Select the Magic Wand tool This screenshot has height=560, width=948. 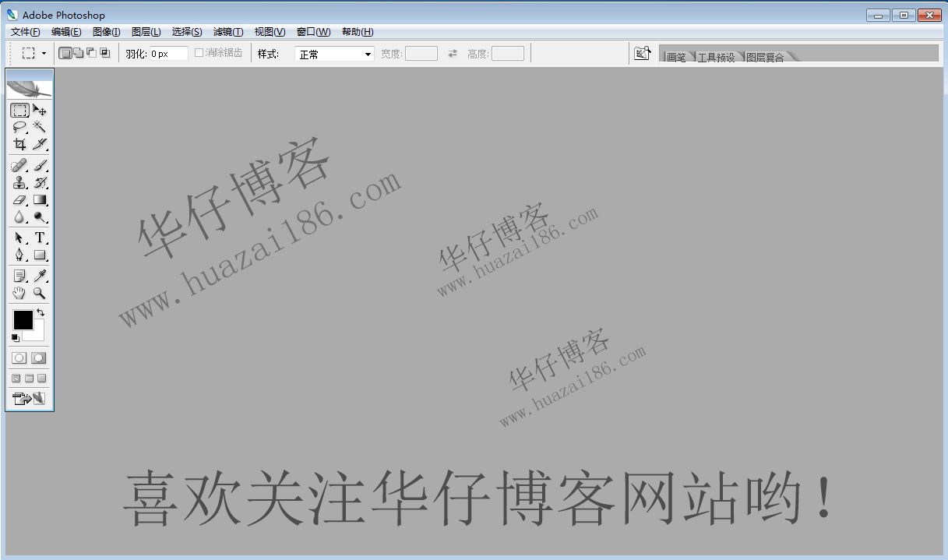click(39, 127)
